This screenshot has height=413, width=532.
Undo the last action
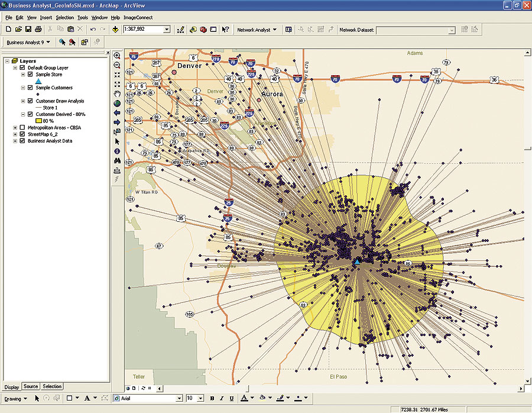pyautogui.click(x=93, y=30)
